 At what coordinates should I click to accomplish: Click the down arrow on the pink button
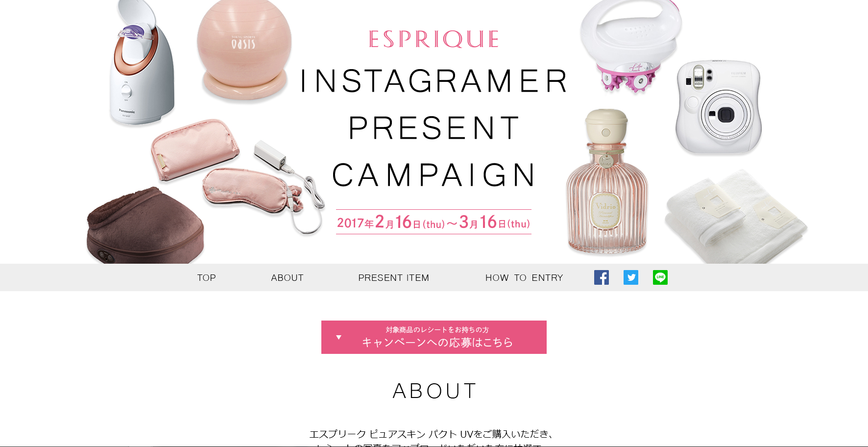click(338, 337)
